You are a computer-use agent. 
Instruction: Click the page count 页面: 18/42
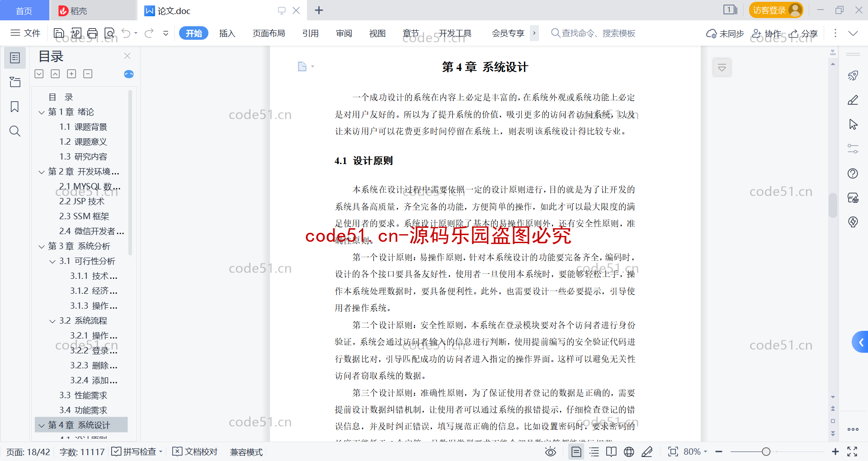pos(28,452)
